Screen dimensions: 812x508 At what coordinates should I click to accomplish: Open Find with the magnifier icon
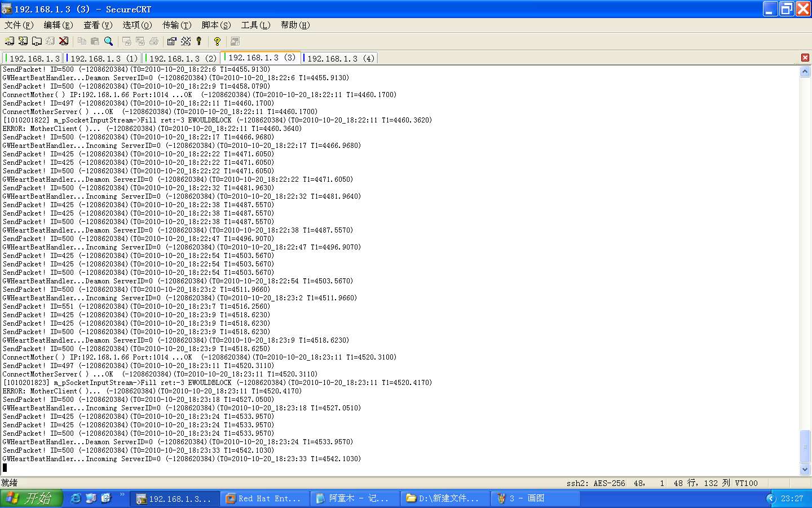[109, 41]
